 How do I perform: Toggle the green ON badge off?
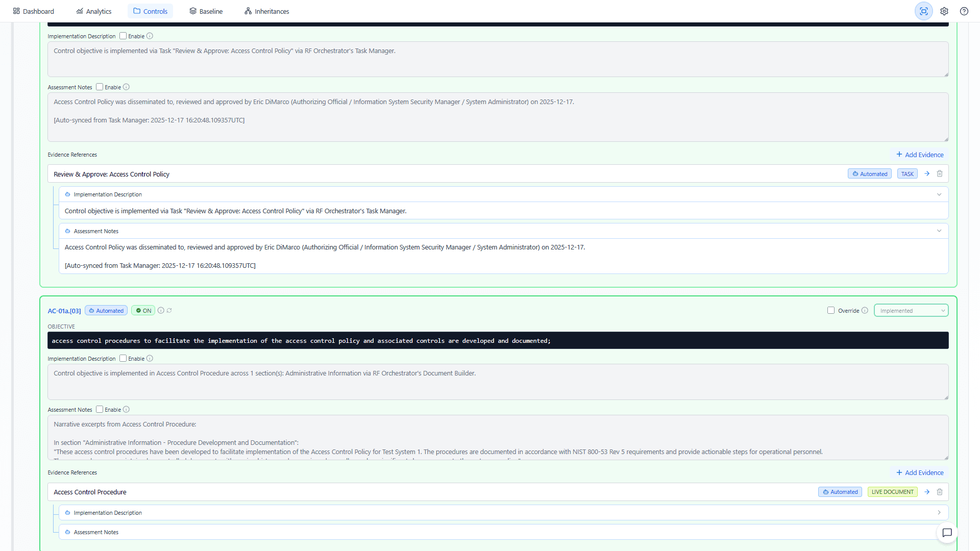143,310
